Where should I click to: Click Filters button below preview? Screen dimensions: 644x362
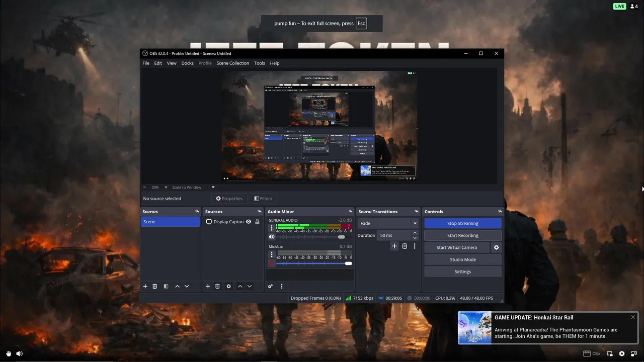click(x=263, y=199)
